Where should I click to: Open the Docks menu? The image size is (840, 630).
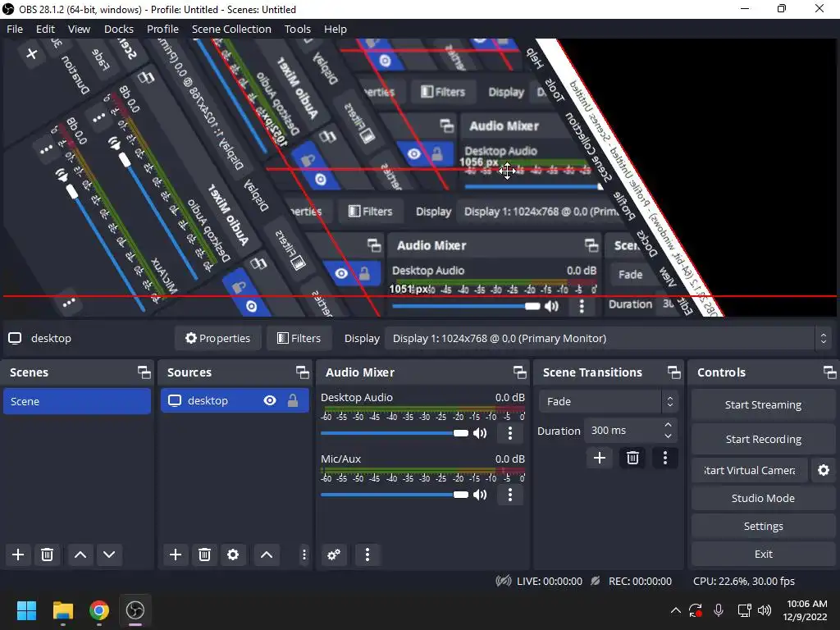(118, 29)
